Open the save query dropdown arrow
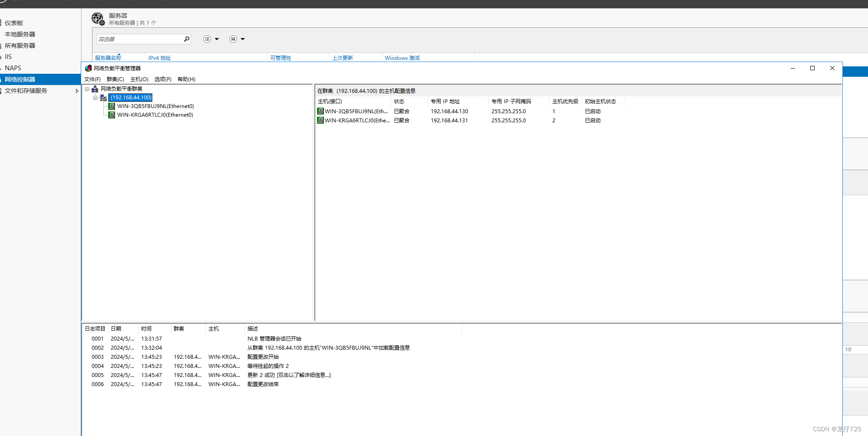 (243, 39)
